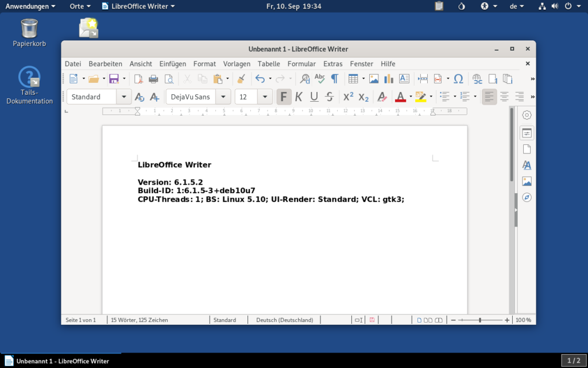Open the Vorlagen menu
This screenshot has height=368, width=588.
click(x=237, y=64)
